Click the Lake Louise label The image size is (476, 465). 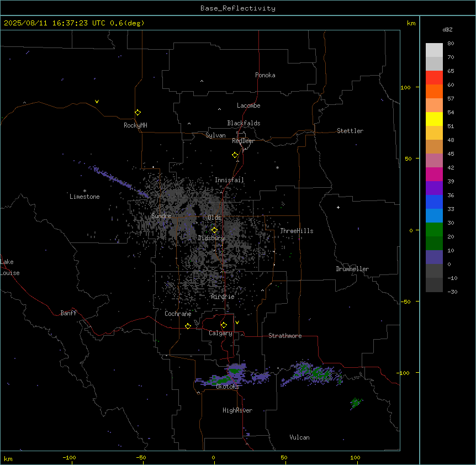10,267
